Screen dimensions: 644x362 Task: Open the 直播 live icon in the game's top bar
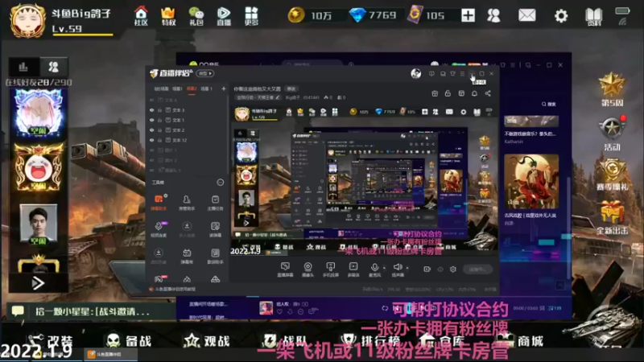224,15
